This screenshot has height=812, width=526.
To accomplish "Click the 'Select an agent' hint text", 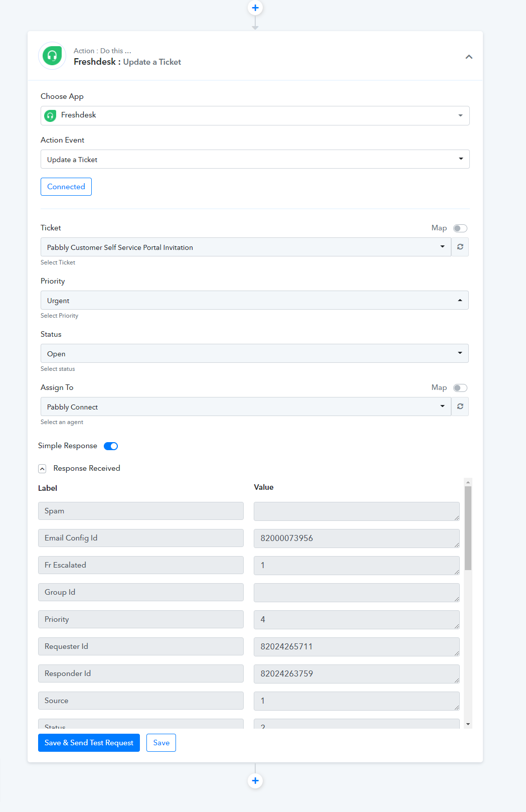I will click(x=62, y=422).
